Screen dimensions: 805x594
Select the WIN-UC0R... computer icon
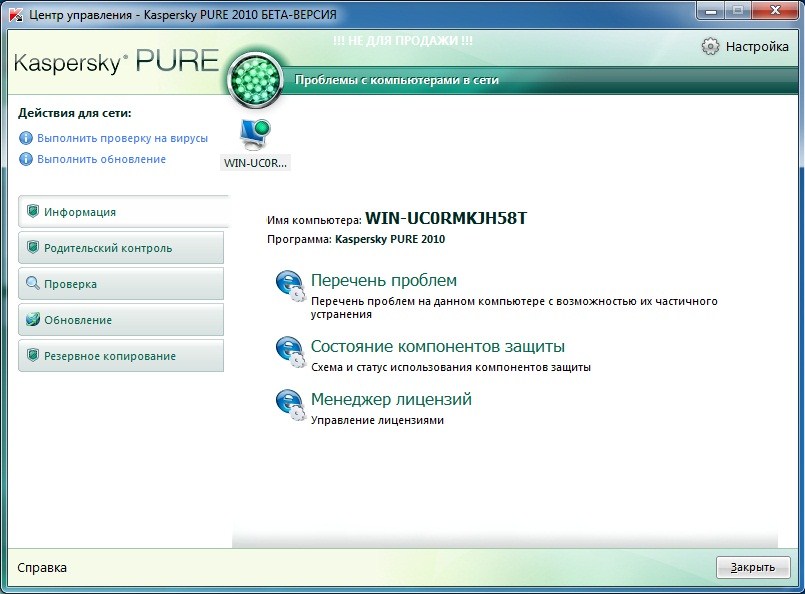click(x=255, y=133)
